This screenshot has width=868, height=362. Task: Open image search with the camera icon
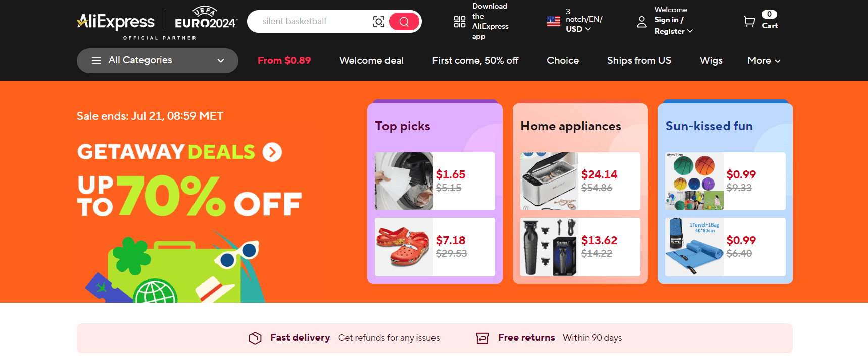coord(378,21)
